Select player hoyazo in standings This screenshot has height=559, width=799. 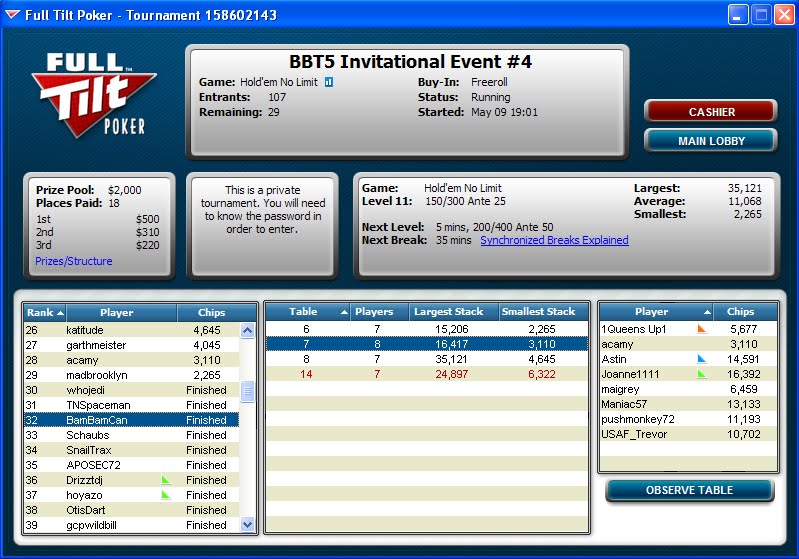[x=131, y=495]
